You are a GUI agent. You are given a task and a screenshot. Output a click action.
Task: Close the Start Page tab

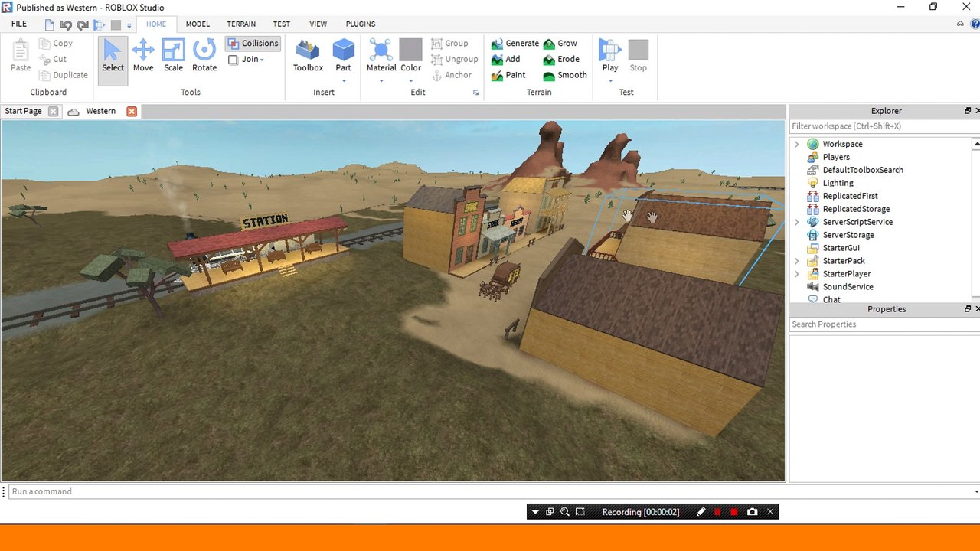coord(53,111)
